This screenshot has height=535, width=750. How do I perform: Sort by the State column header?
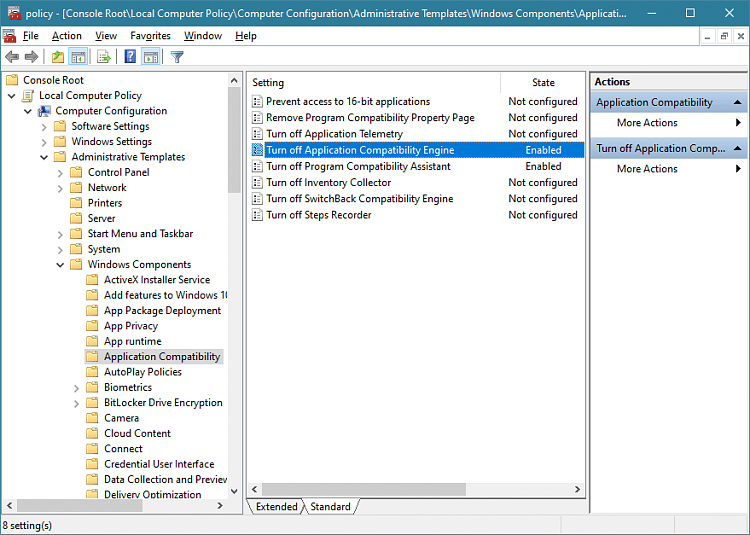click(x=543, y=83)
